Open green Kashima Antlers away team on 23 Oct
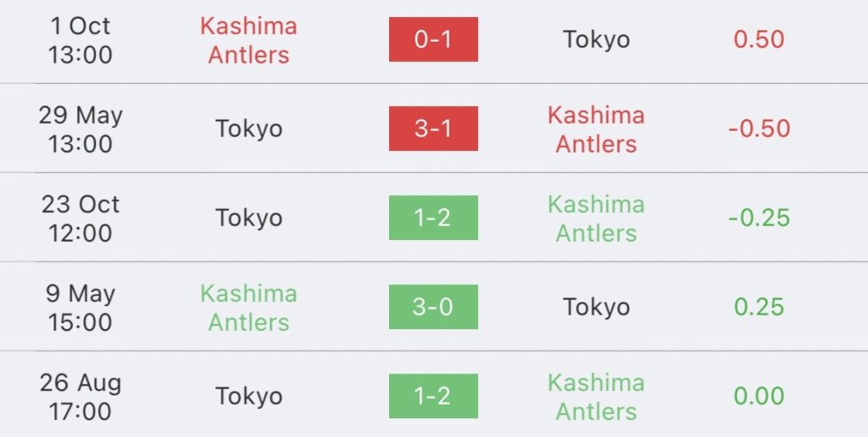This screenshot has width=868, height=437. click(596, 218)
